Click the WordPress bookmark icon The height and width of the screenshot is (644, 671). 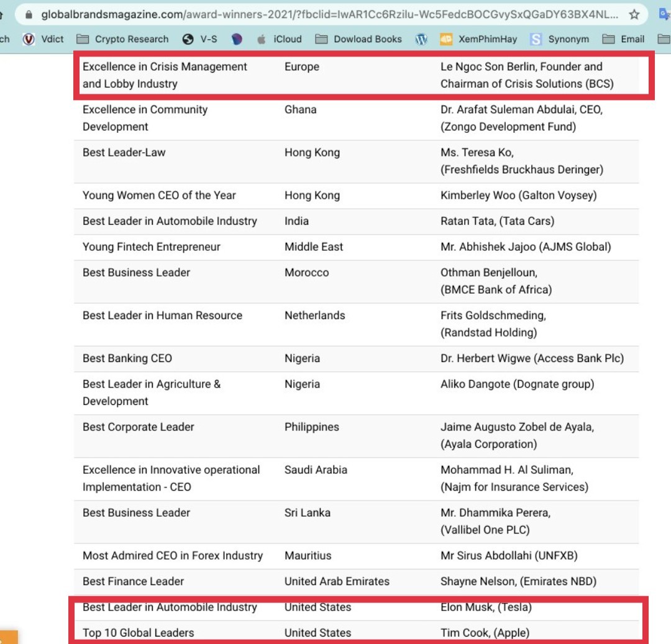[421, 39]
